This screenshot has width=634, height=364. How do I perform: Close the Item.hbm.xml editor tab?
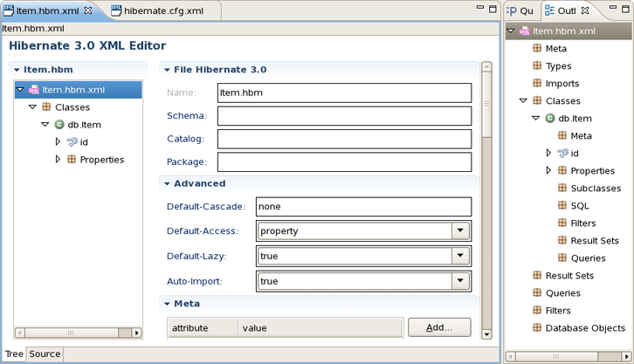pos(87,10)
